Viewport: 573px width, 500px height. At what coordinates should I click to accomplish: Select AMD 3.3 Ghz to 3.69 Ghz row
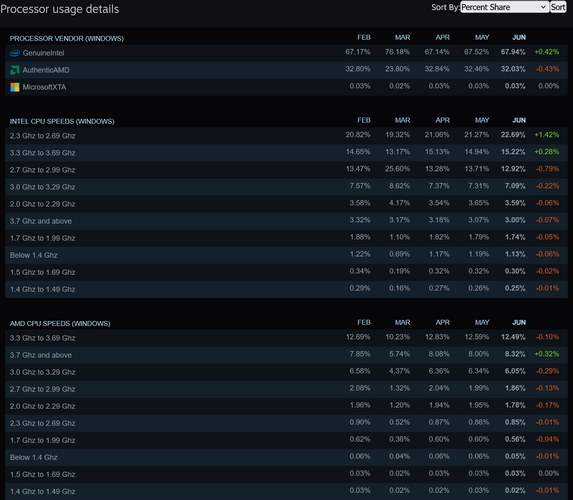coord(286,338)
